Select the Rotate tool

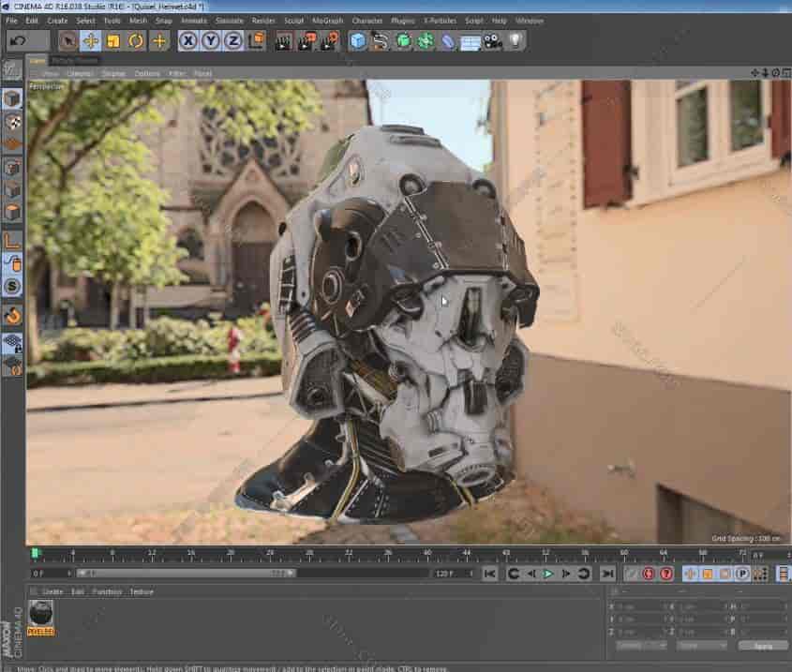click(x=134, y=39)
